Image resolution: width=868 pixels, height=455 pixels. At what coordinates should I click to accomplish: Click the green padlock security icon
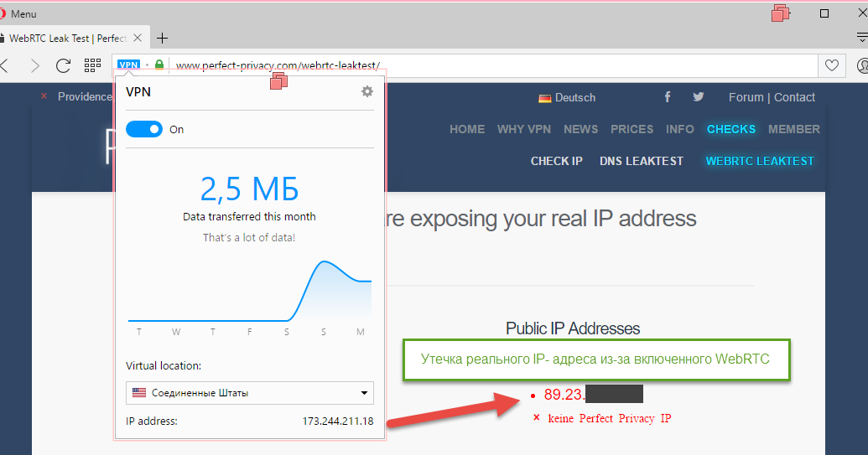click(x=159, y=65)
